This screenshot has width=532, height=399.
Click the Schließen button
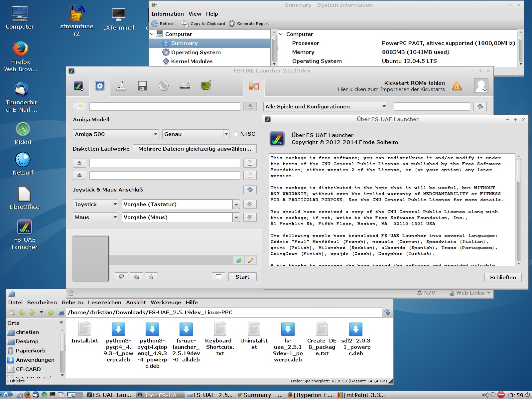click(503, 277)
